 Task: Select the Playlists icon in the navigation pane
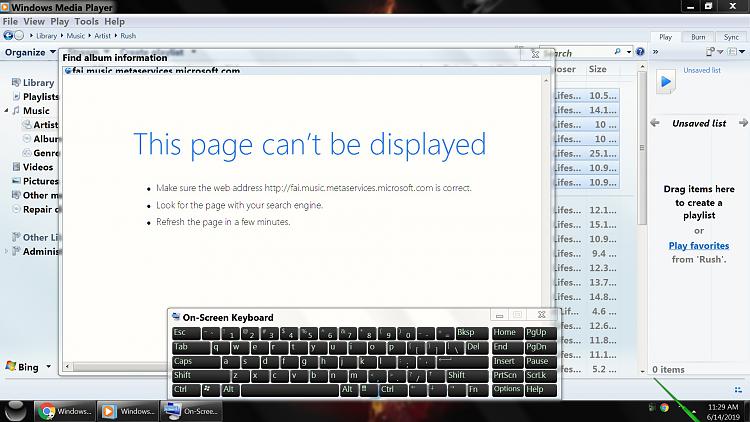17,96
